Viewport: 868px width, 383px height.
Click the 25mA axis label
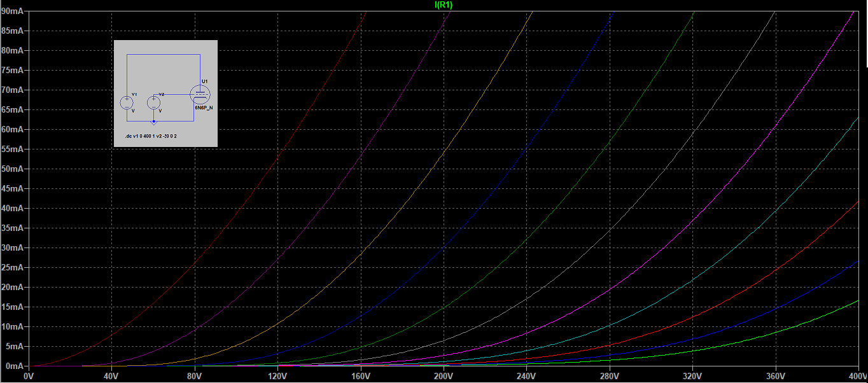(12, 267)
